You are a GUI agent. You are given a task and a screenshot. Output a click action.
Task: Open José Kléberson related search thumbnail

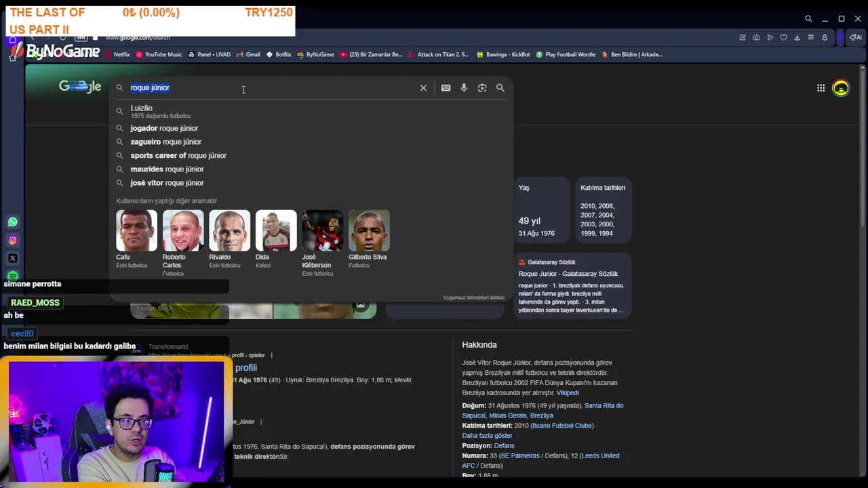322,231
